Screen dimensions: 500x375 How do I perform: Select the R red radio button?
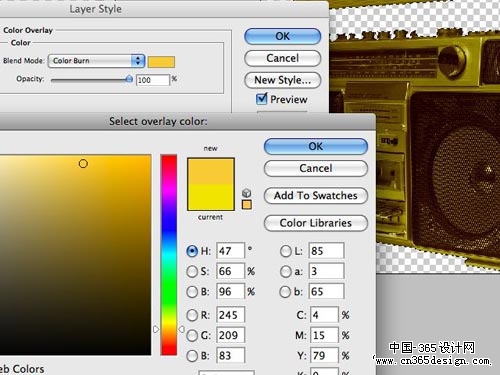(192, 315)
